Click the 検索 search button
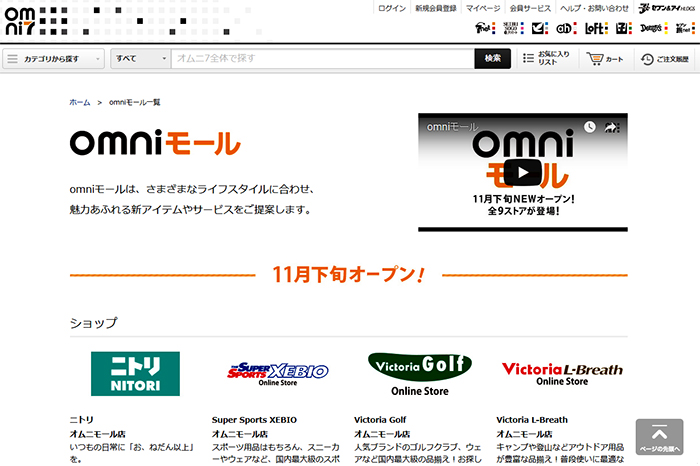 coord(492,58)
